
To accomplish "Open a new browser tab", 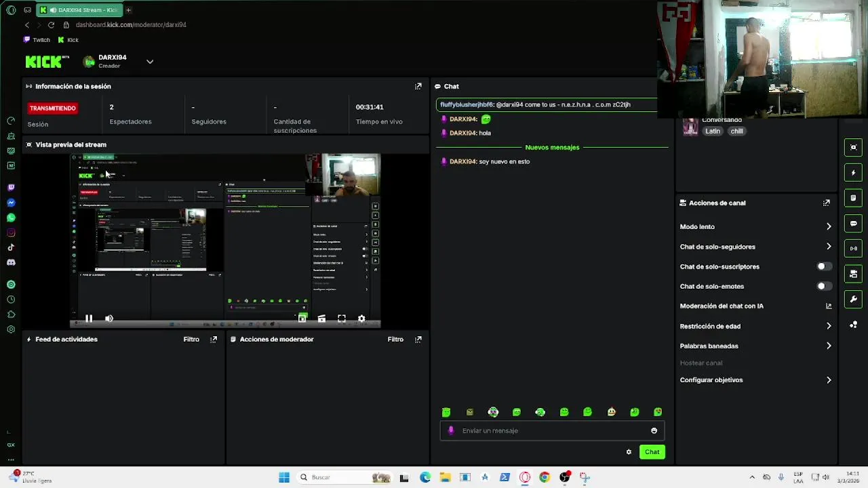I will tap(128, 10).
